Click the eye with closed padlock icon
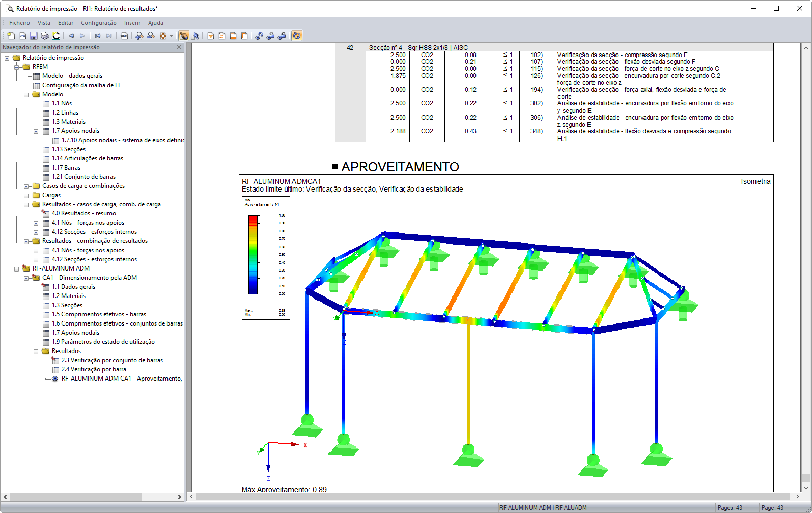Image resolution: width=812 pixels, height=513 pixels. pos(282,36)
